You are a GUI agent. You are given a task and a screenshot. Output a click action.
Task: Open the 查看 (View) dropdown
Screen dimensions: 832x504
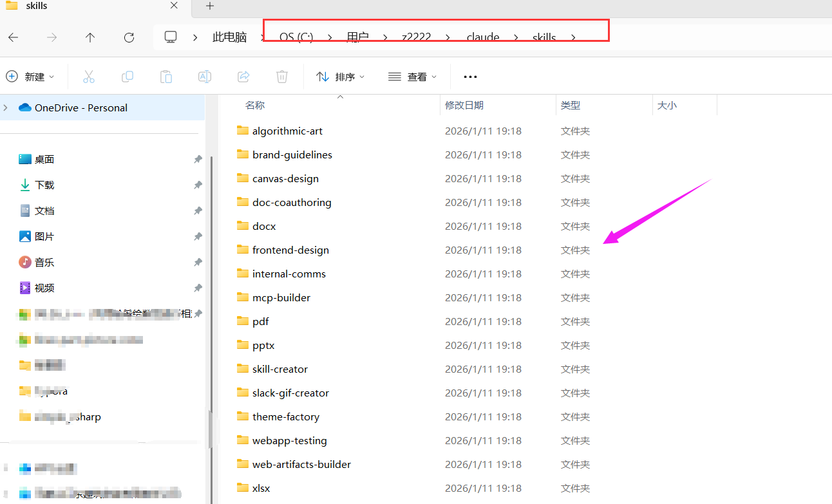click(x=413, y=77)
